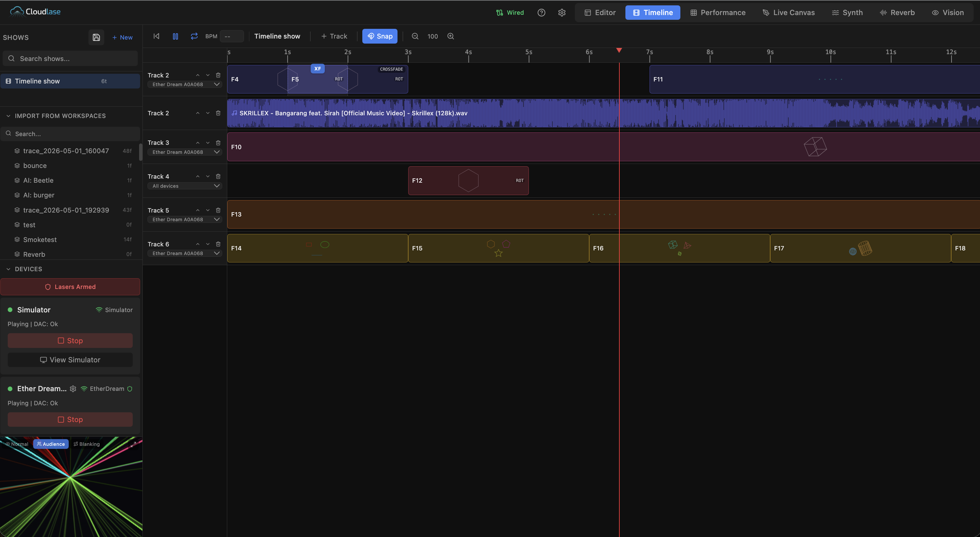Expand the simulator preview fullscreen

pos(133,444)
